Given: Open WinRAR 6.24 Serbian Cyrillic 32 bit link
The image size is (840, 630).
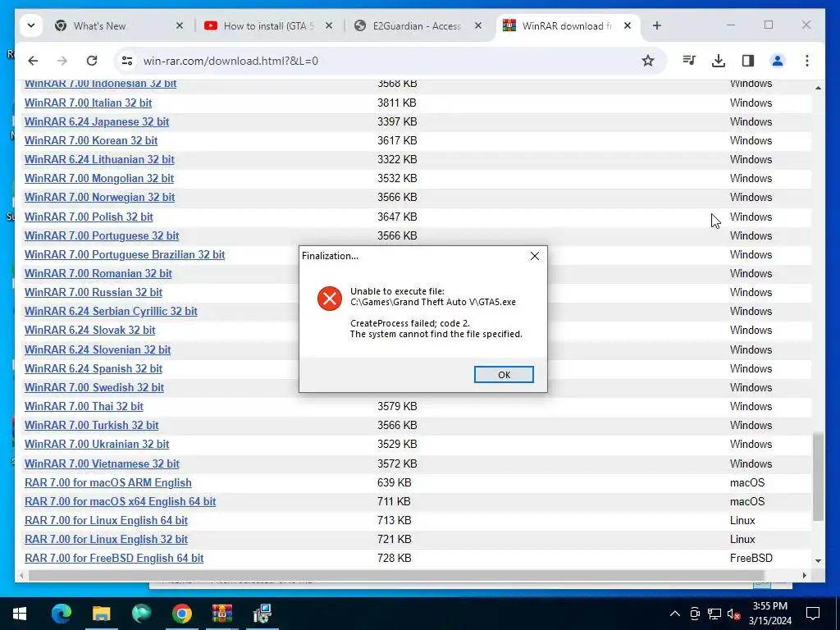Looking at the screenshot, I should tap(111, 311).
